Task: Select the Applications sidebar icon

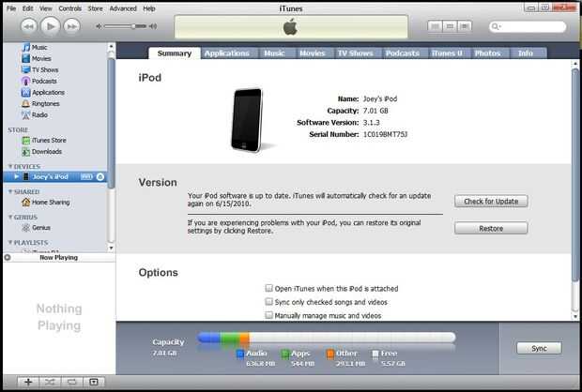Action: (x=26, y=92)
